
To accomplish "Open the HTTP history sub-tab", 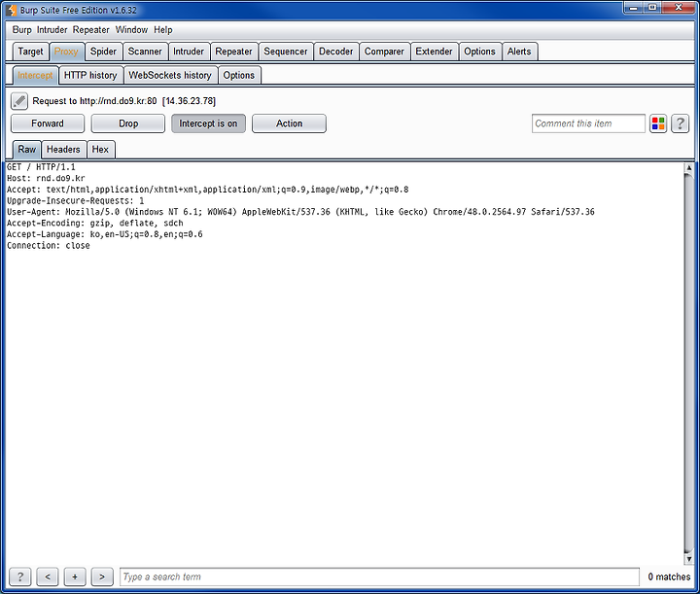I will click(90, 76).
